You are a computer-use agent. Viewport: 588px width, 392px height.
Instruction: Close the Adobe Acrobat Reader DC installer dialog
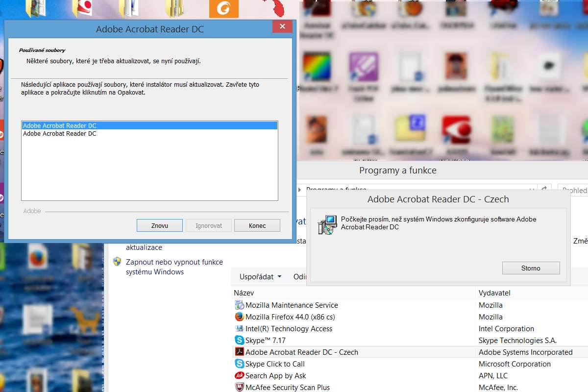tap(282, 27)
